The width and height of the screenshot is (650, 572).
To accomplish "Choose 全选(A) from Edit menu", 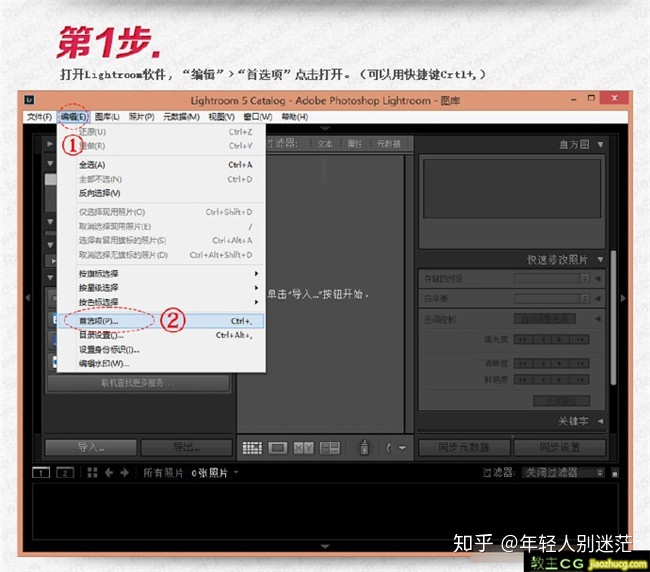I will pos(161,165).
